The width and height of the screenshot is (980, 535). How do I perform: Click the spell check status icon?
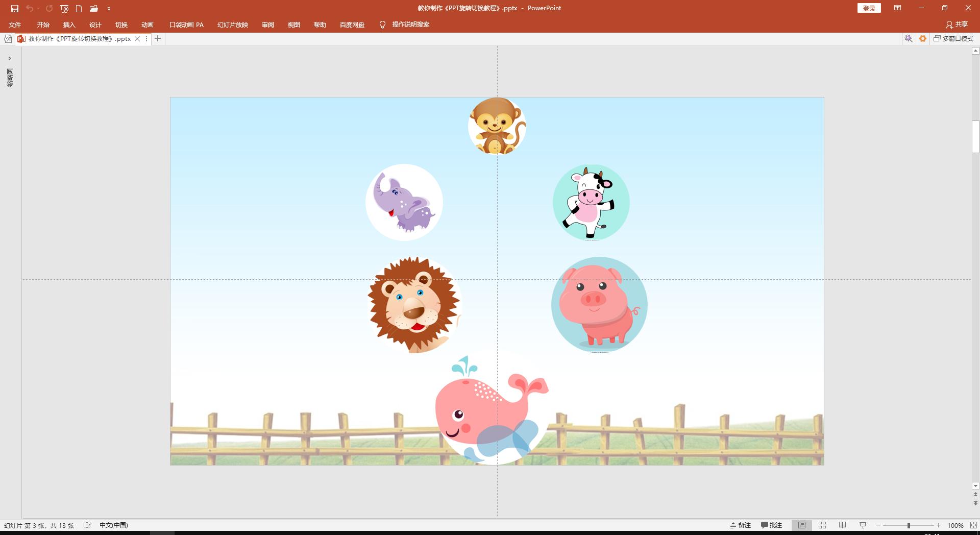[87, 525]
